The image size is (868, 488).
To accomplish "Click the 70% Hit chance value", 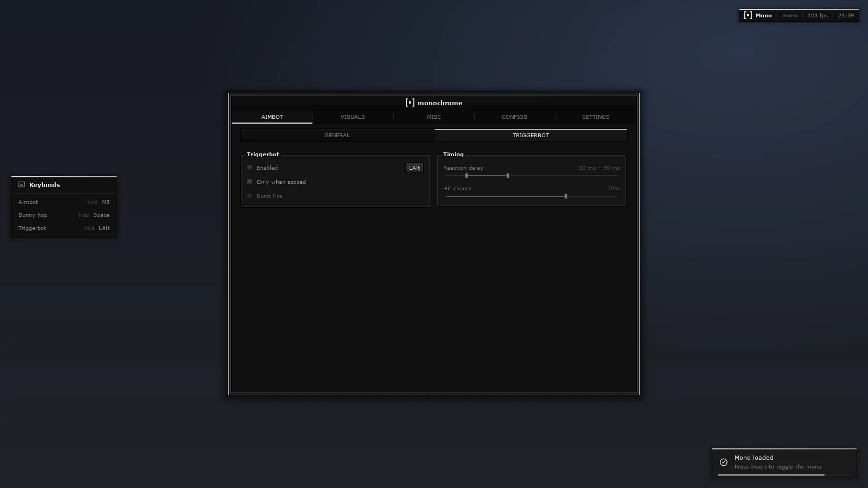I will (x=614, y=188).
